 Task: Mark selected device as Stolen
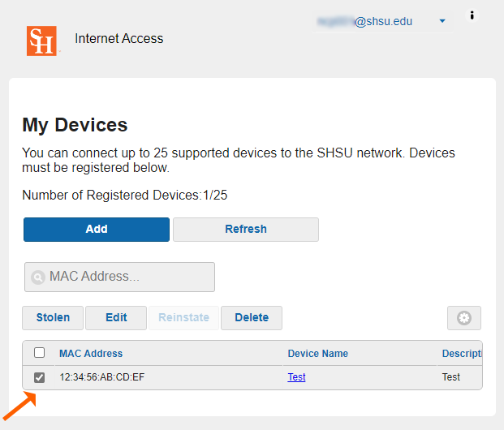53,317
